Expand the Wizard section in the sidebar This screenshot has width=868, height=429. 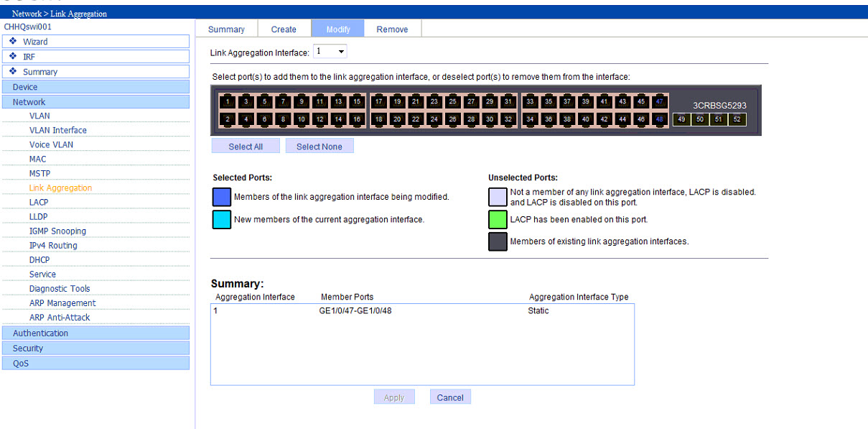(x=34, y=42)
